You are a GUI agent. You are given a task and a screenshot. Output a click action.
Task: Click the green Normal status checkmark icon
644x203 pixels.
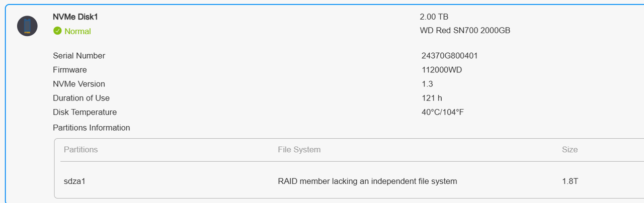click(x=57, y=31)
